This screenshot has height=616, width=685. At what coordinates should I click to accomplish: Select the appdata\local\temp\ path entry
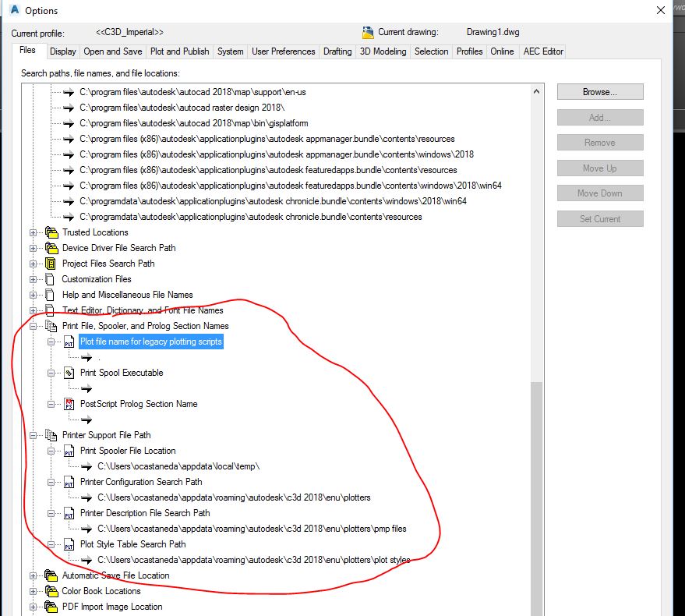pos(178,466)
